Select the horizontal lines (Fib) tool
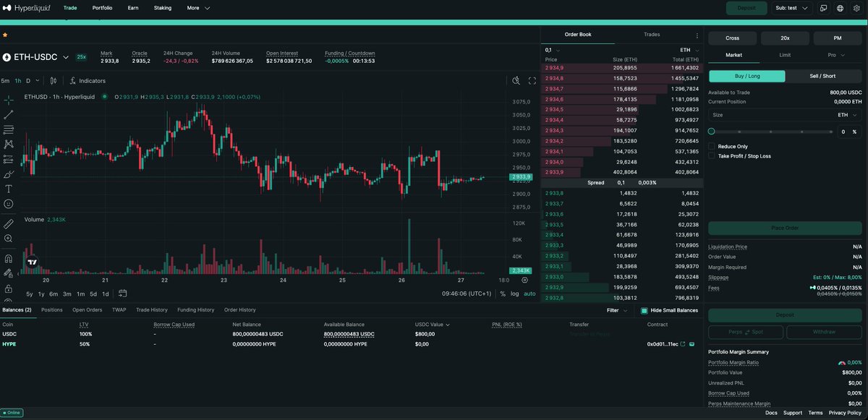Viewport: 868px width, 420px height. (9, 129)
